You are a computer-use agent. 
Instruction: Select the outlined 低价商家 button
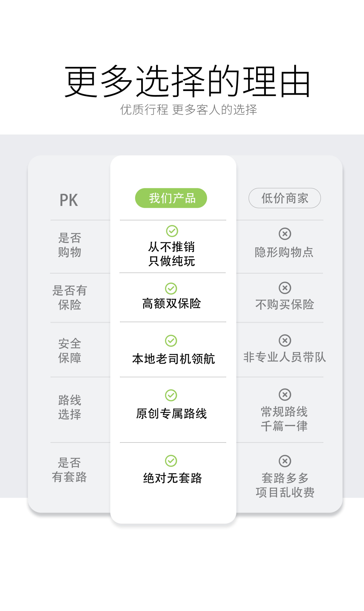(285, 198)
